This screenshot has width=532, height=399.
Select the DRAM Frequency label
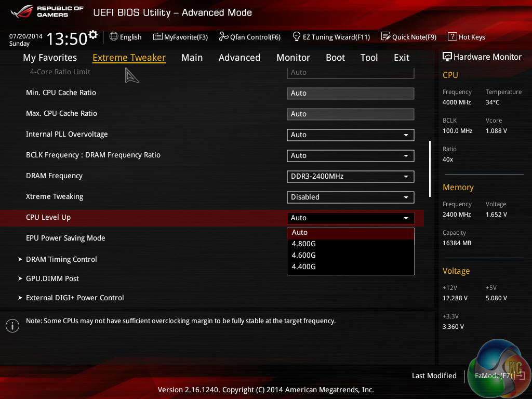click(x=54, y=176)
